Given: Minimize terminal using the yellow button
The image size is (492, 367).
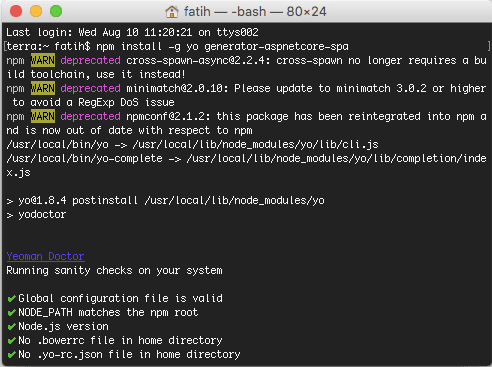Looking at the screenshot, I should click(36, 11).
